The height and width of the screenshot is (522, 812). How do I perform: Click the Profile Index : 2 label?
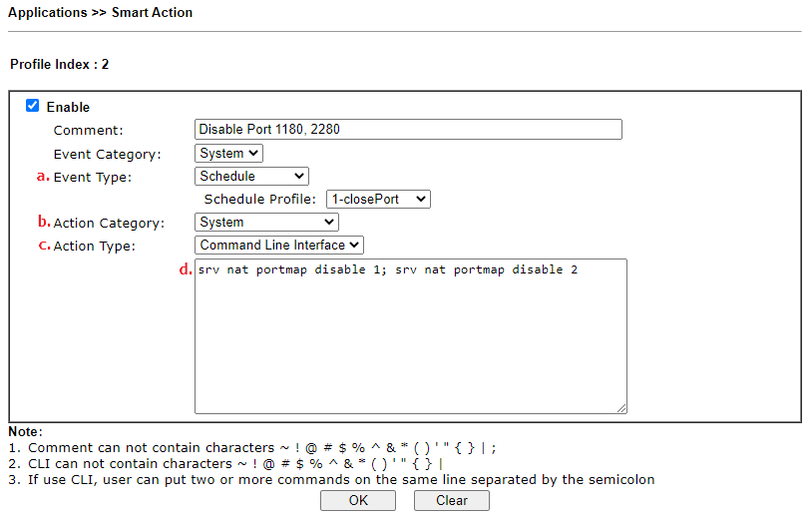60,64
